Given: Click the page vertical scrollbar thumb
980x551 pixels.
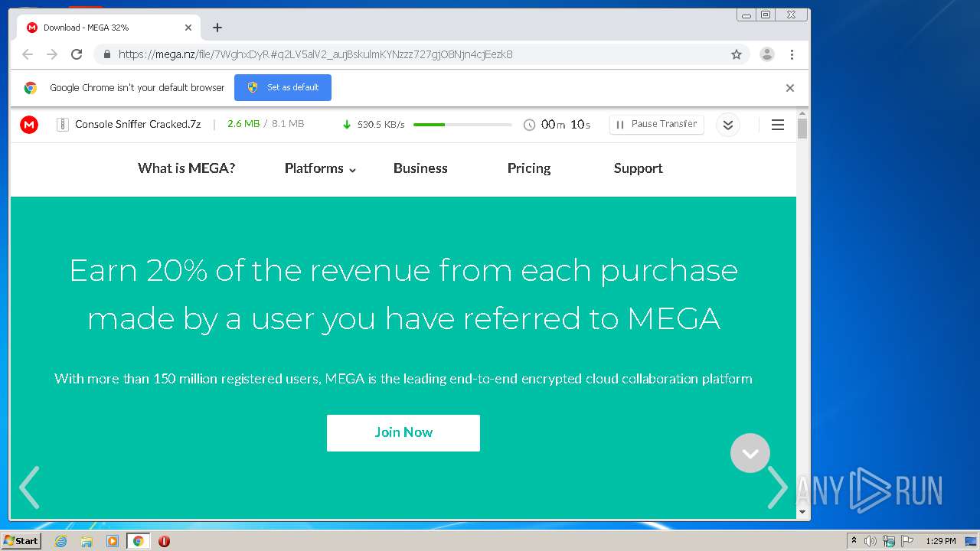Looking at the screenshot, I should point(802,129).
